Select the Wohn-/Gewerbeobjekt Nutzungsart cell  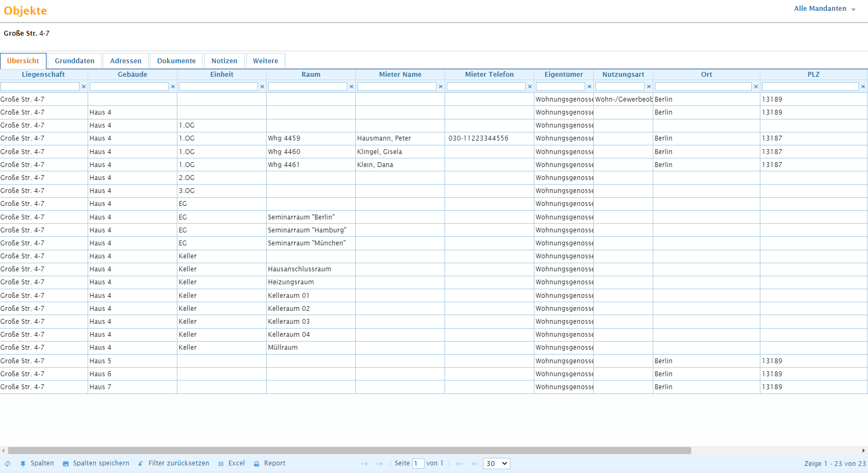click(x=623, y=99)
